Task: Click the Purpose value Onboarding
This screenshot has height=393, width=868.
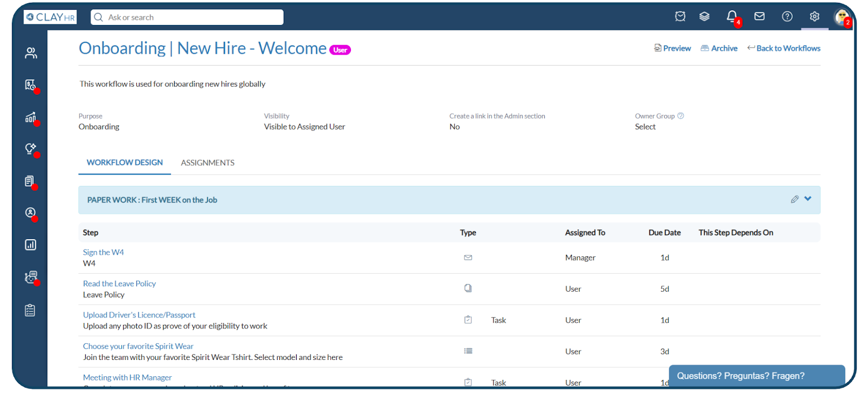Action: (99, 127)
